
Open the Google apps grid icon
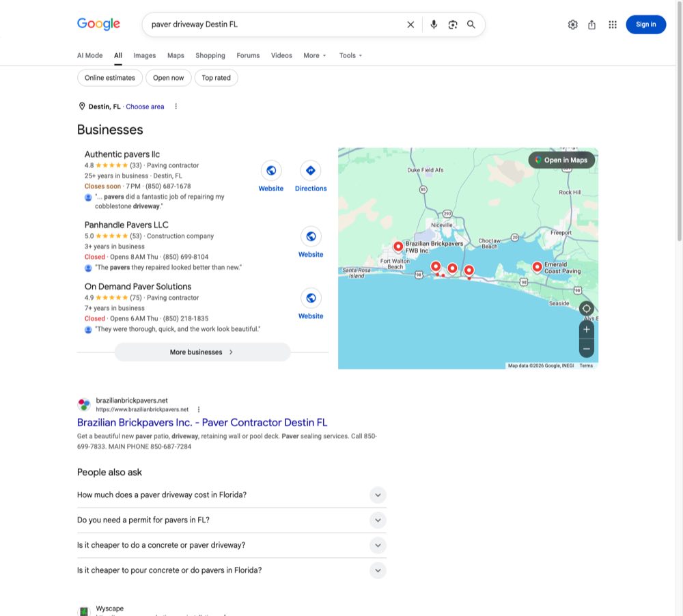(x=613, y=25)
